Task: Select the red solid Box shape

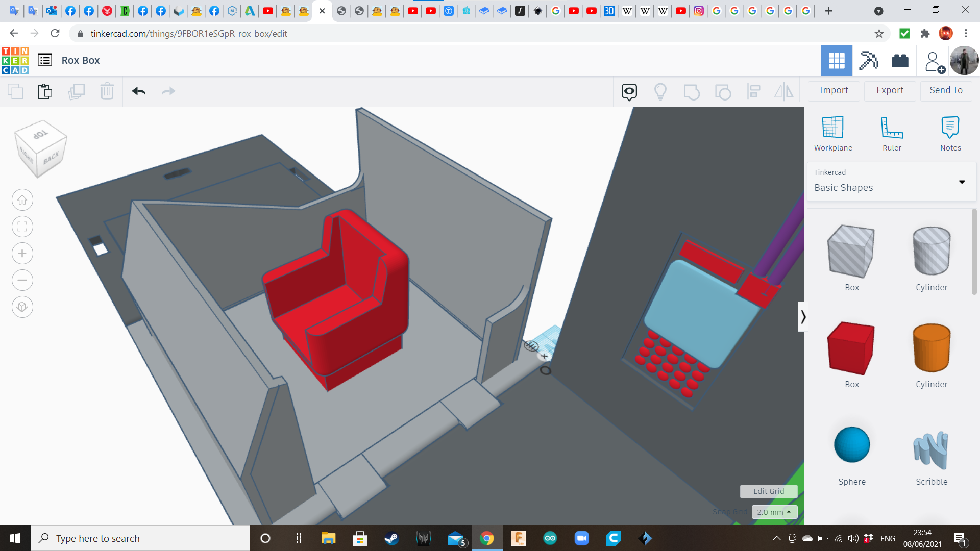Action: coord(851,348)
